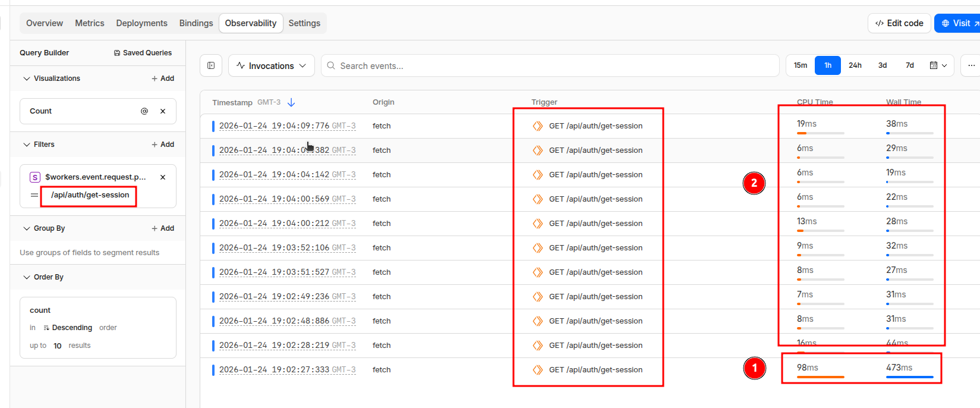Open the three-dots more options menu
Screen dimensions: 980x408
pyautogui.click(x=971, y=65)
